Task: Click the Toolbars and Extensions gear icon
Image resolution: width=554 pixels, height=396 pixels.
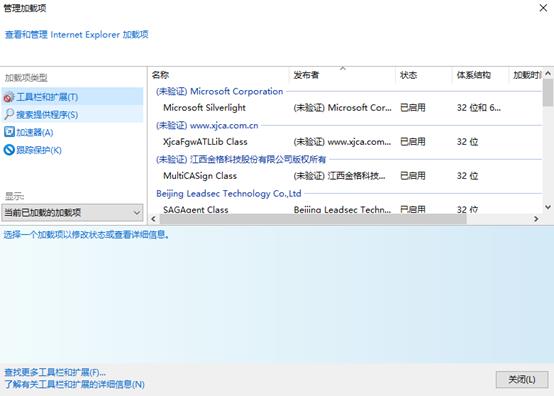Action: (x=9, y=97)
